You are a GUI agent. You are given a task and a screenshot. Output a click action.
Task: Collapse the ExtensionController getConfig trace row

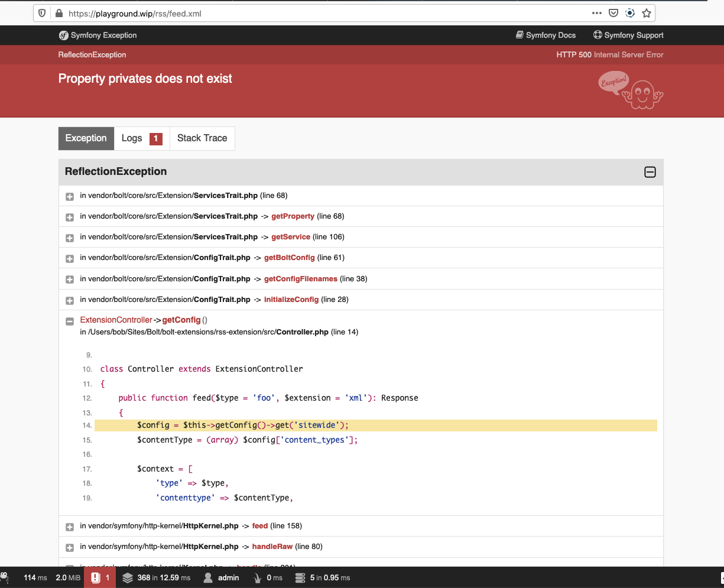click(x=70, y=321)
